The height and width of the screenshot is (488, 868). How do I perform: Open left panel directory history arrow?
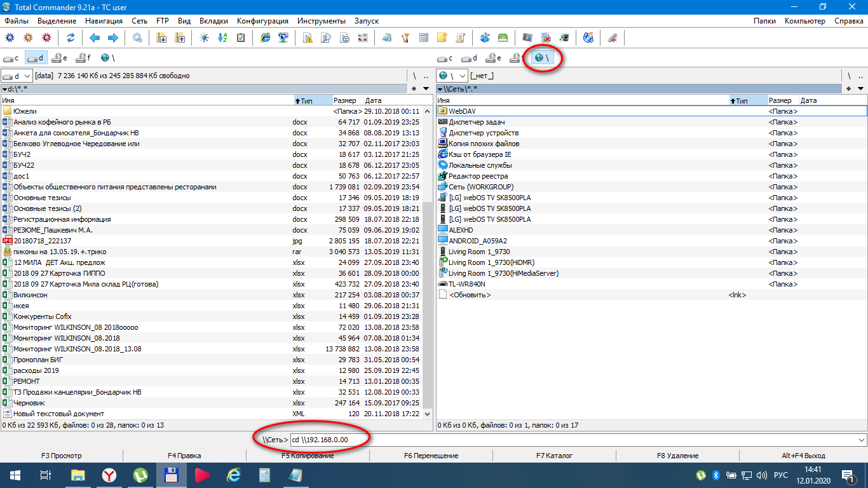tap(428, 88)
